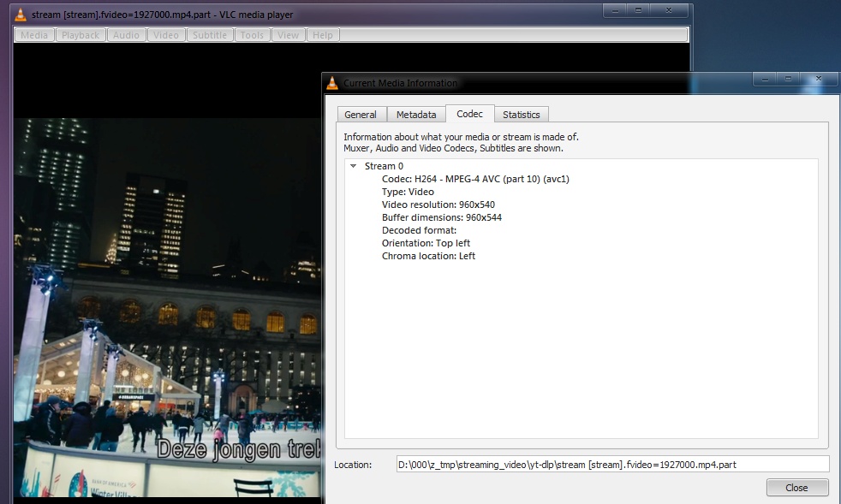Close the VLC media player main window

tap(669, 10)
